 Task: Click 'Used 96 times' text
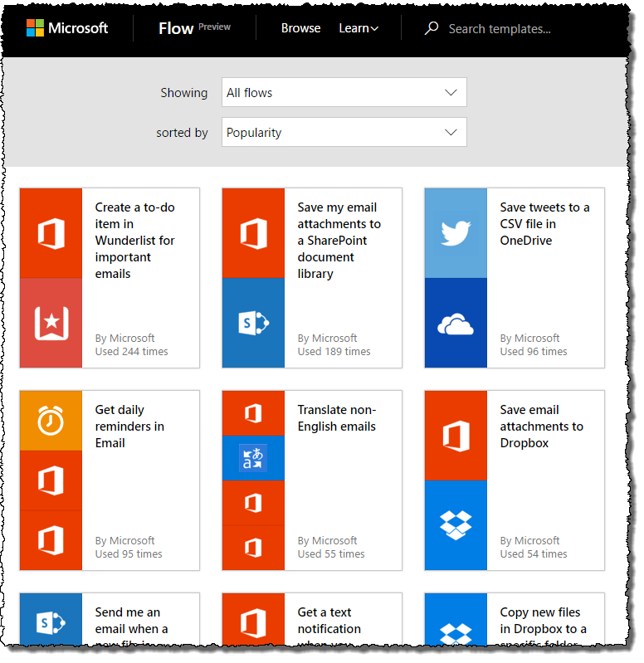tap(534, 351)
